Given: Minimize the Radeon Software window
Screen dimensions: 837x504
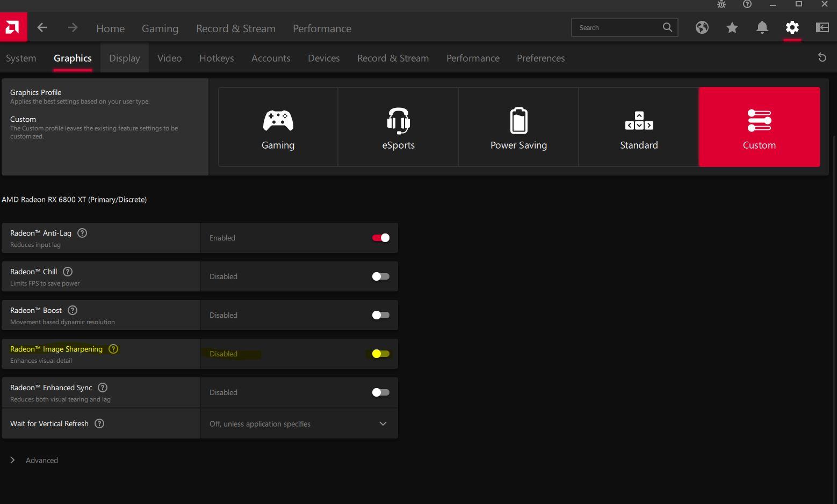Looking at the screenshot, I should tap(773, 4).
